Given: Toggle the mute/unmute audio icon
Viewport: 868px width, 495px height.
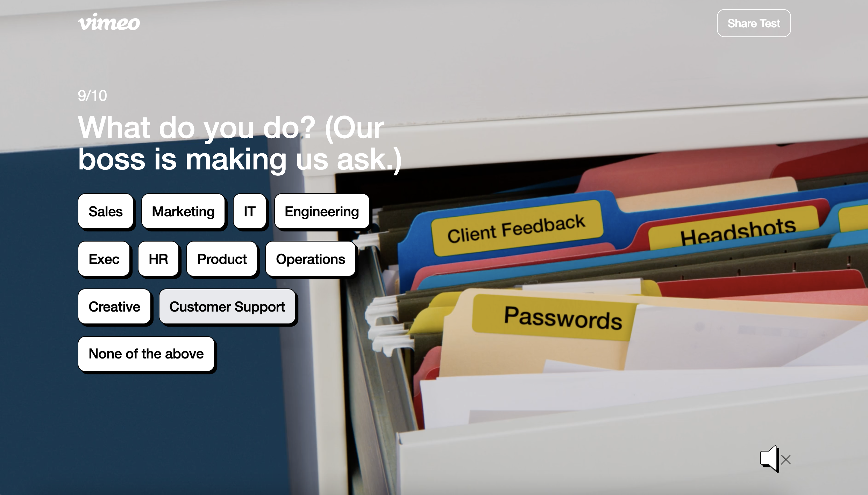Looking at the screenshot, I should click(774, 459).
